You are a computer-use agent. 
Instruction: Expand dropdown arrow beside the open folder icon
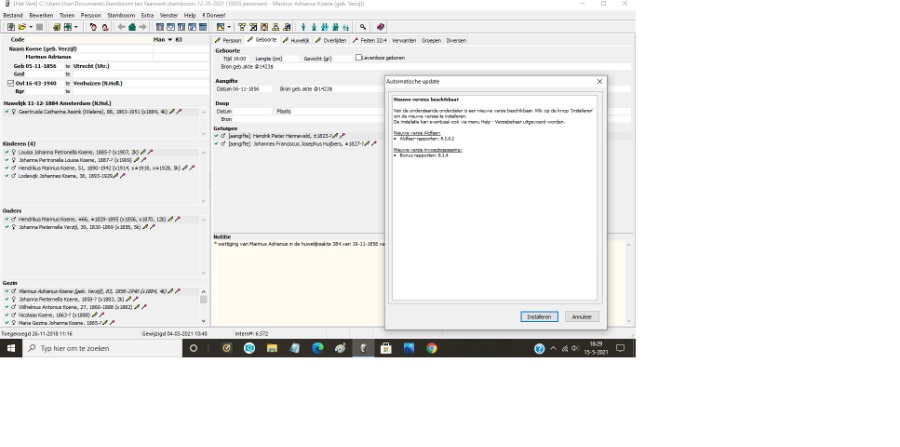(x=29, y=27)
